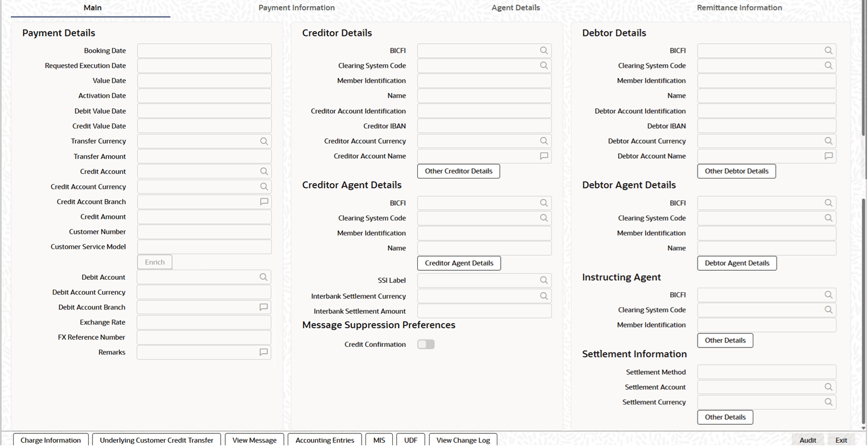Search Clearing System Code under Creditor Agent Details
This screenshot has height=447, width=868.
pyautogui.click(x=544, y=218)
